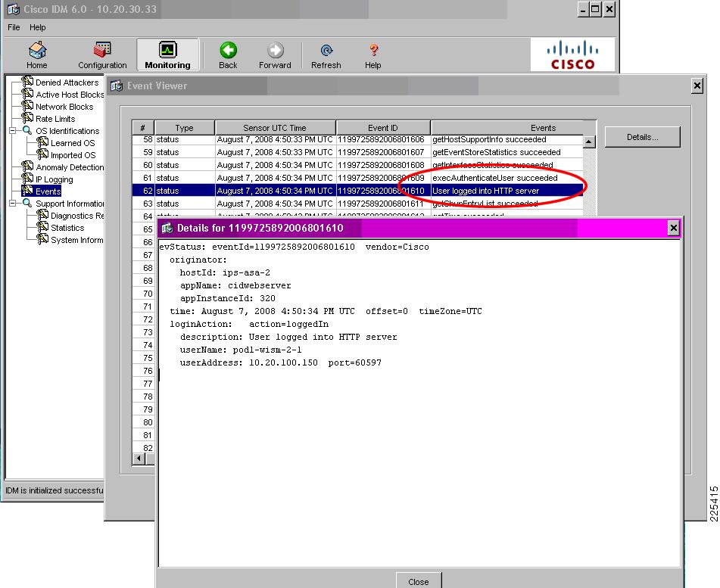Click the Diagnostics Report tree icon
Image resolution: width=720 pixels, height=588 pixels.
(x=42, y=215)
